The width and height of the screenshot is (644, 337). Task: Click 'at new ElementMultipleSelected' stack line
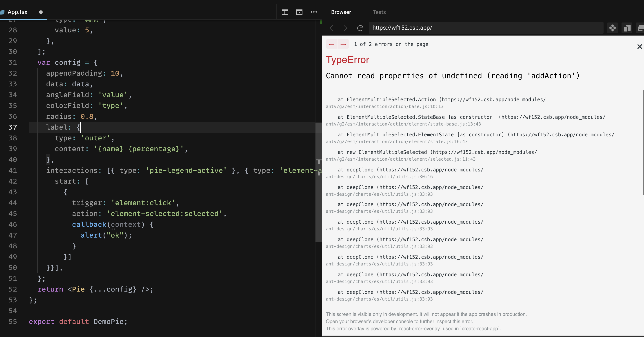pyautogui.click(x=437, y=152)
